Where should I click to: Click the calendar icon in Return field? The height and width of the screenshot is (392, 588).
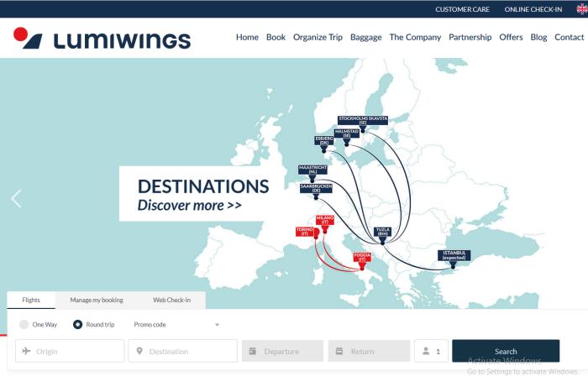[339, 351]
